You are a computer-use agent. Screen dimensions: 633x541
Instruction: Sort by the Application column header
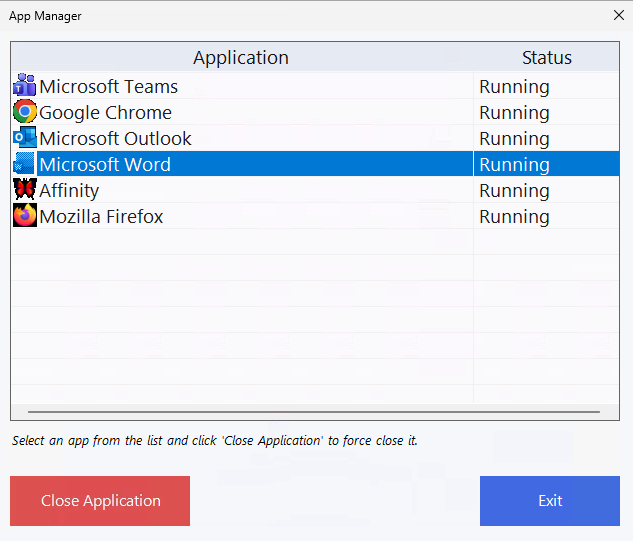[x=241, y=57]
